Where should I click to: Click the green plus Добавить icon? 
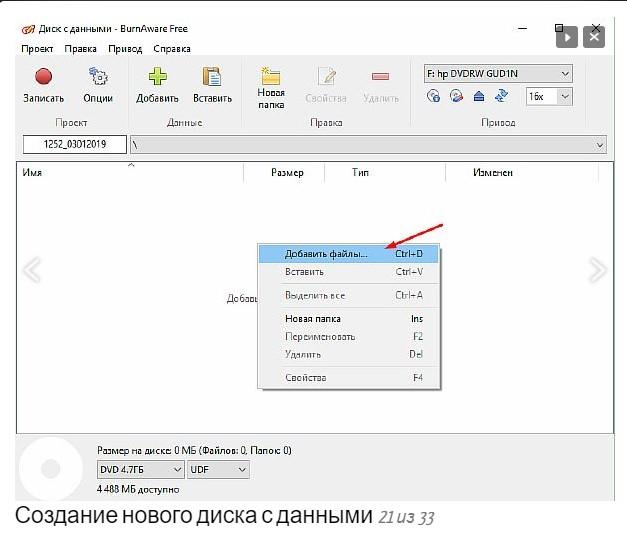click(x=158, y=76)
